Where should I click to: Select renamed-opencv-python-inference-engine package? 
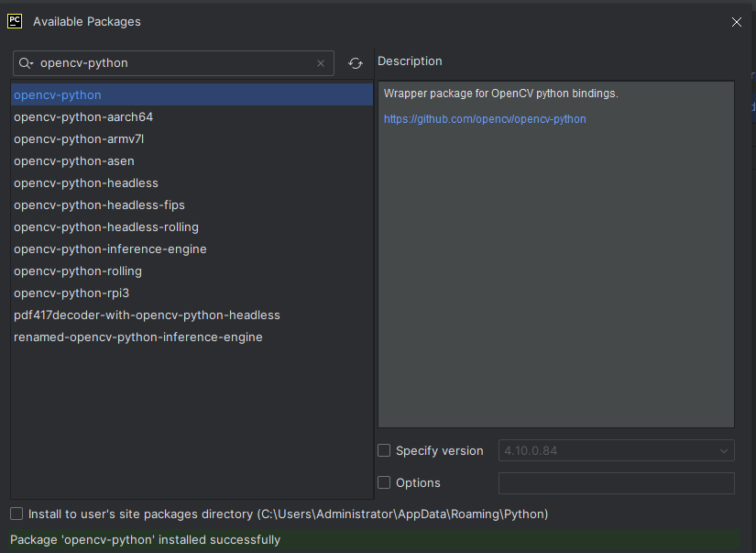point(192,337)
